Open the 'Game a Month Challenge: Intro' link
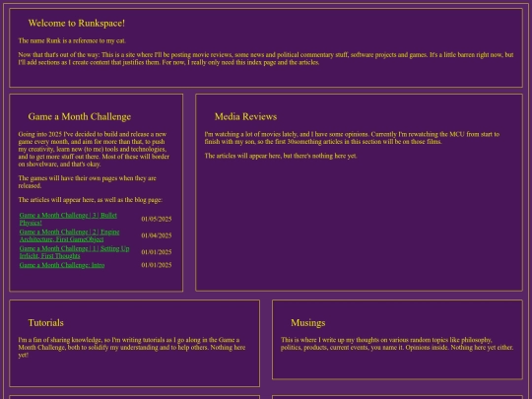 click(62, 265)
